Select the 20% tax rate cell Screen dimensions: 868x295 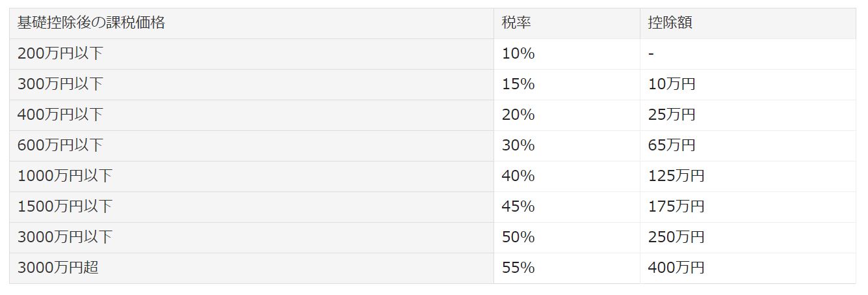[x=518, y=115]
